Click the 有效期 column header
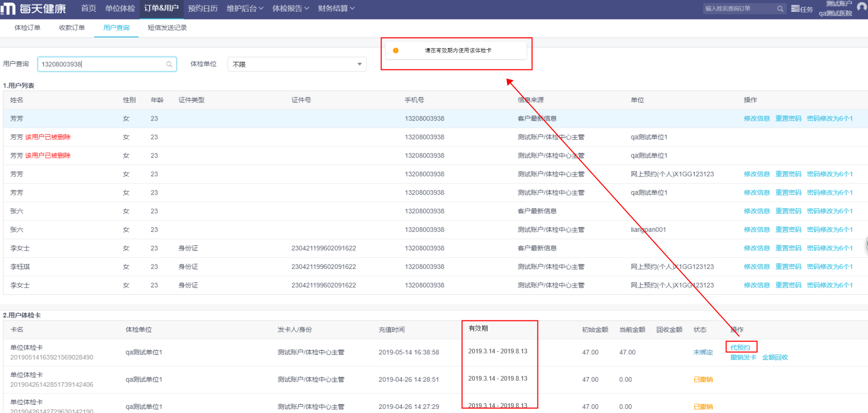This screenshot has height=413, width=868. coord(478,329)
